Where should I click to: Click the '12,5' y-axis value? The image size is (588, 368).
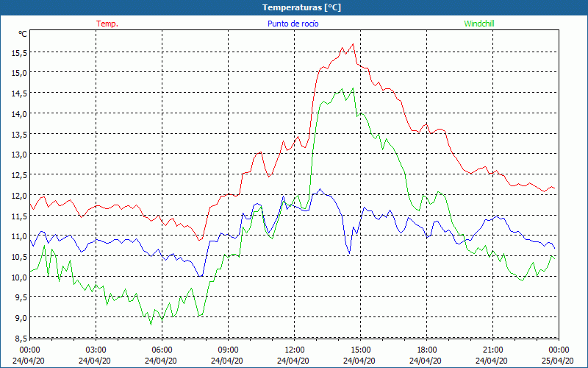(19, 176)
